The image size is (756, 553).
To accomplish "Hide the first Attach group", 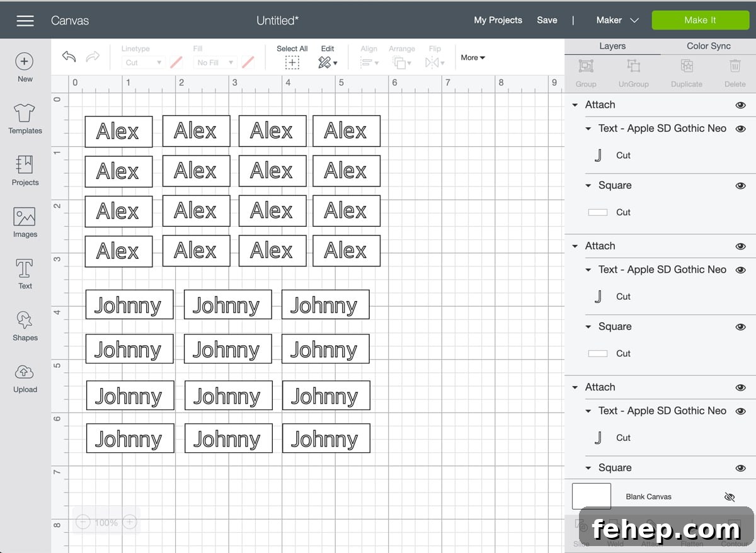I will coord(740,105).
